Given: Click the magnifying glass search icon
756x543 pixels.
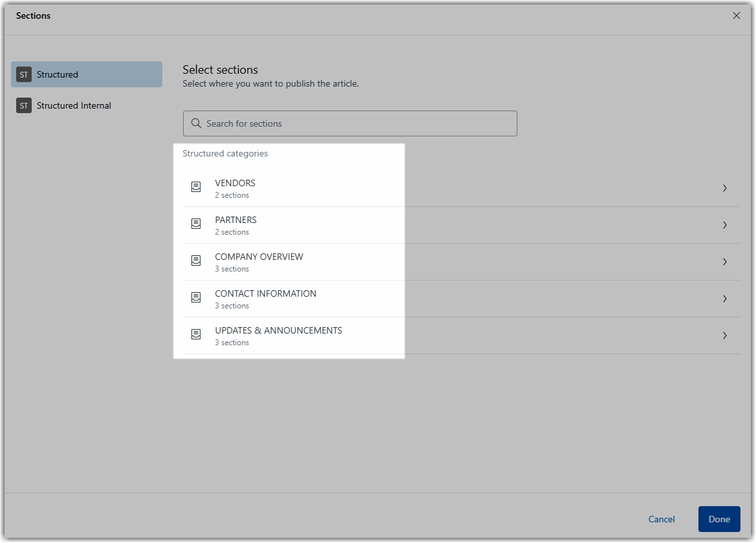Looking at the screenshot, I should click(196, 123).
